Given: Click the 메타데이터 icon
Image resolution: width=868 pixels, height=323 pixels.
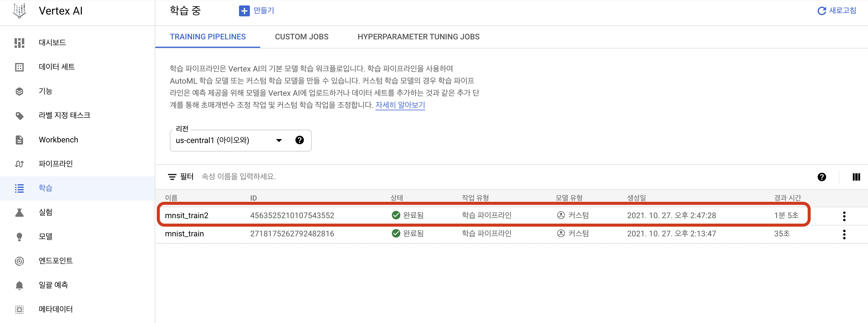Looking at the screenshot, I should point(19,310).
